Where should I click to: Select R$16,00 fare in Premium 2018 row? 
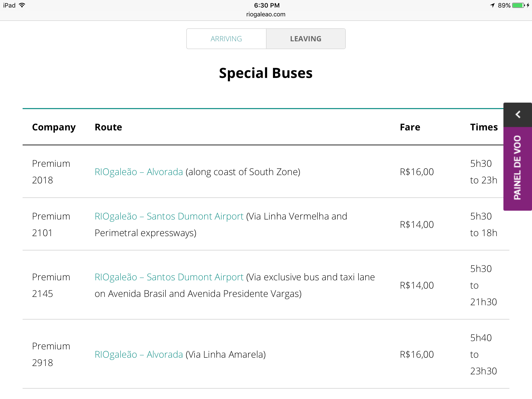pyautogui.click(x=417, y=172)
